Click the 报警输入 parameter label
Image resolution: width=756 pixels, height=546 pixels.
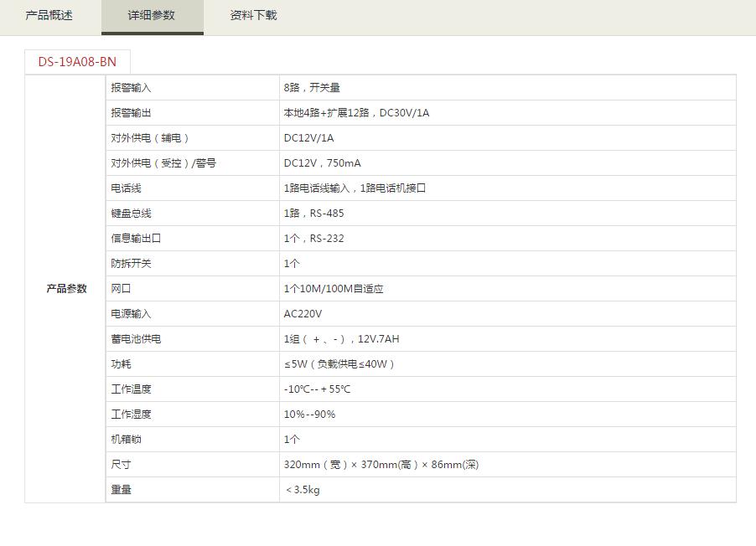(131, 88)
